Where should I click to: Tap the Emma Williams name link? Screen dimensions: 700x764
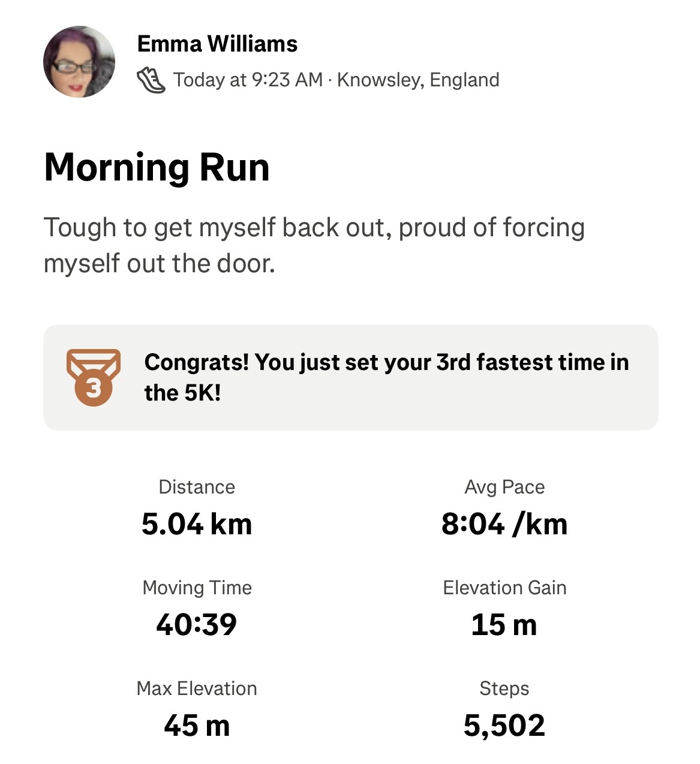click(x=217, y=44)
